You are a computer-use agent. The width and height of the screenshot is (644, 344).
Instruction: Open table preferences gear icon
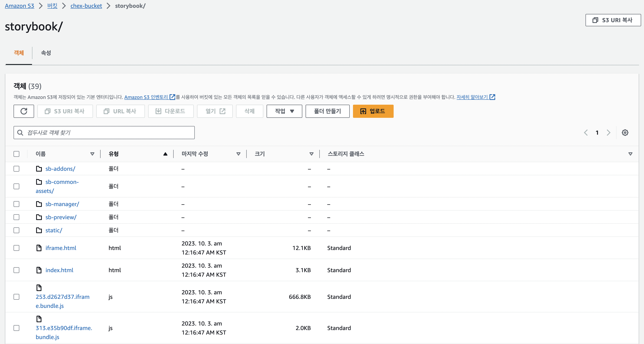pos(625,133)
